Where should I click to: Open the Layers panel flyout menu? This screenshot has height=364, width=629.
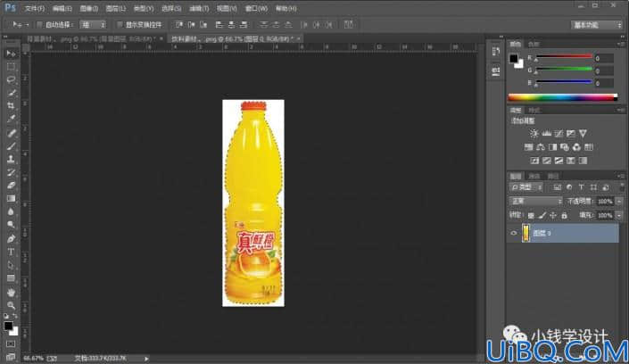(x=621, y=176)
